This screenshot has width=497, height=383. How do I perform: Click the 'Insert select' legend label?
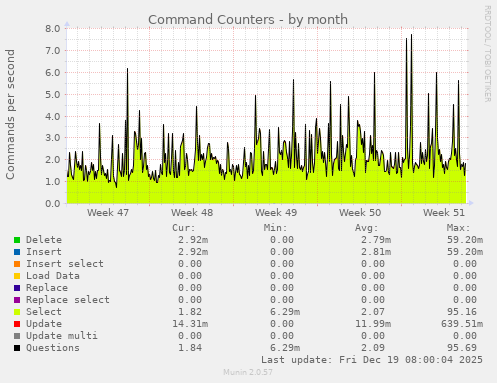pos(65,264)
